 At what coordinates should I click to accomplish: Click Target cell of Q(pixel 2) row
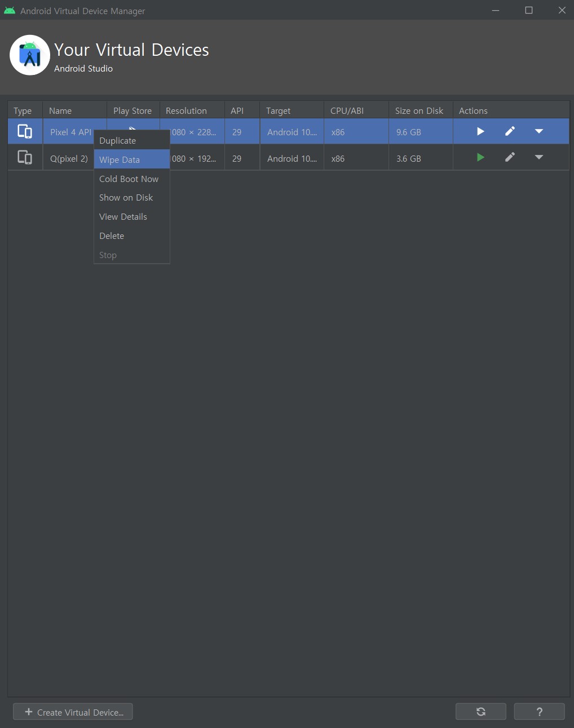292,158
